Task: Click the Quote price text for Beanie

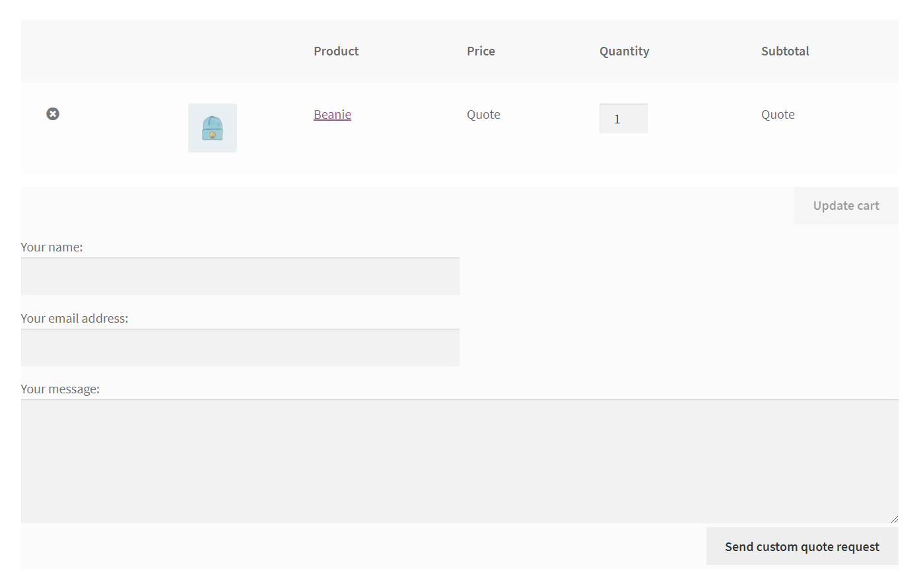Action: click(483, 114)
